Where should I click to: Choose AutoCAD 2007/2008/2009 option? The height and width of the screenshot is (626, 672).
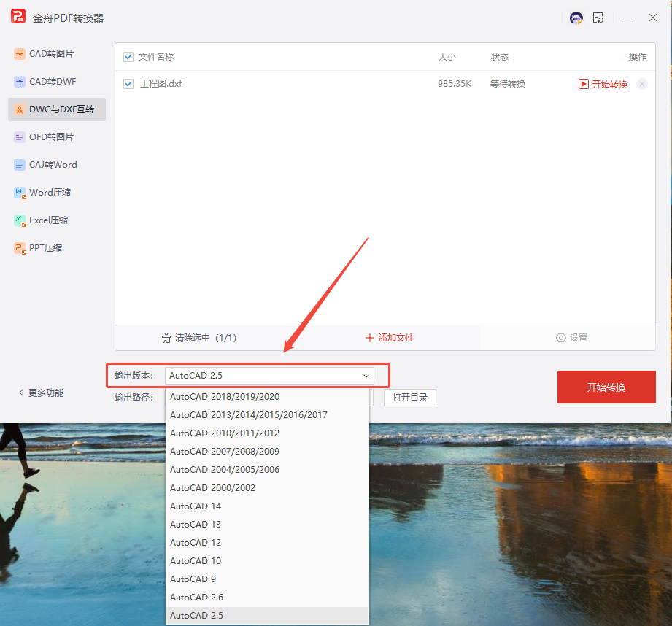[x=267, y=451]
